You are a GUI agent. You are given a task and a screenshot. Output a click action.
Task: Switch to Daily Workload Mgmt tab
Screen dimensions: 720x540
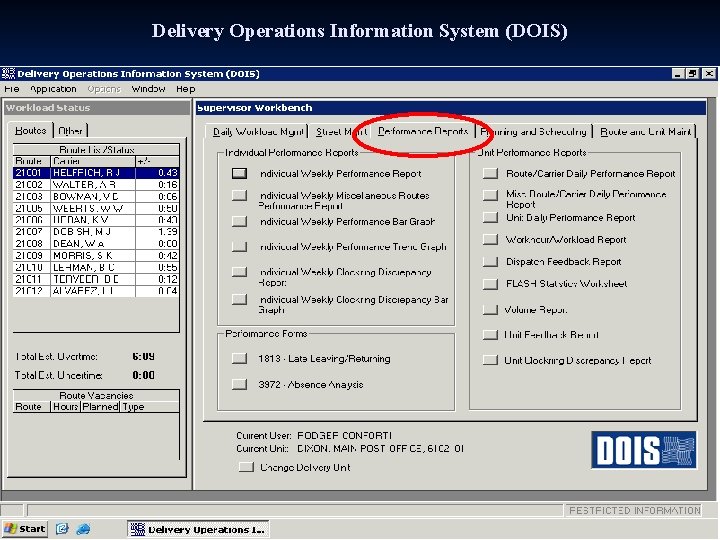[x=258, y=132]
